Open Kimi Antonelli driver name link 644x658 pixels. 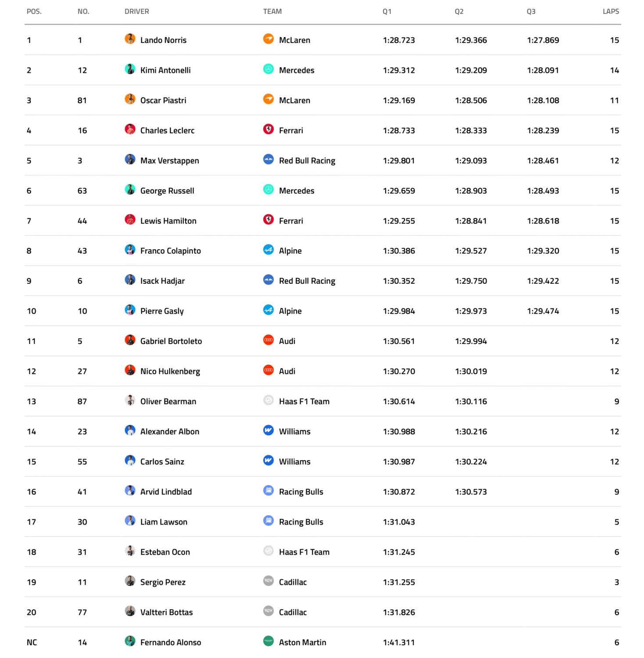click(165, 70)
